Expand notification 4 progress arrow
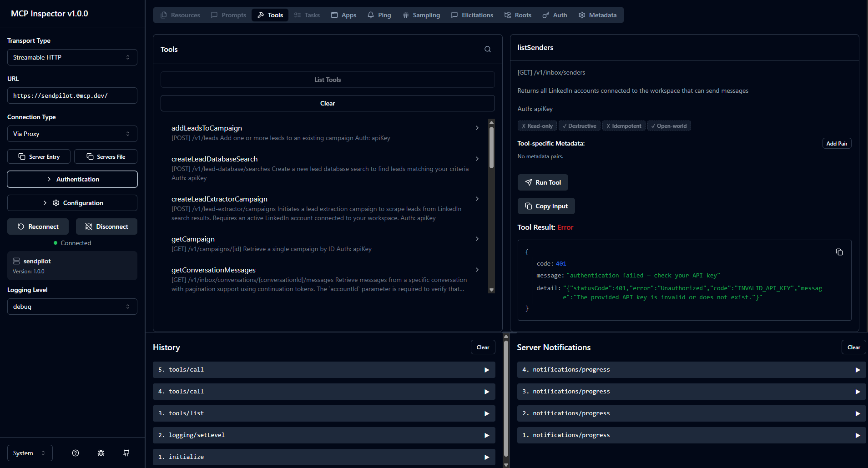This screenshot has height=468, width=868. coord(858,370)
